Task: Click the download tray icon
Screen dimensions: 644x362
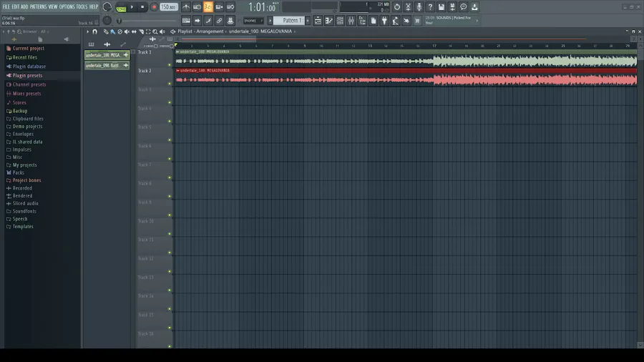Action: [x=474, y=7]
